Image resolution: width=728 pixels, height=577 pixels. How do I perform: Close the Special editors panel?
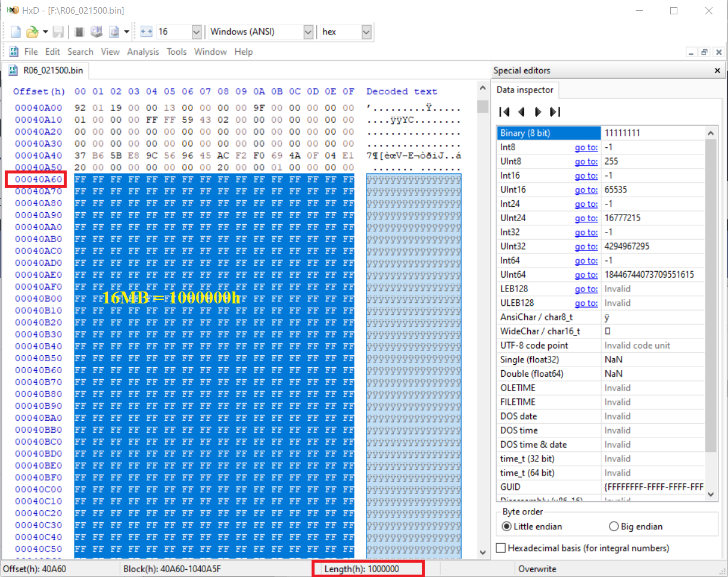click(x=717, y=70)
